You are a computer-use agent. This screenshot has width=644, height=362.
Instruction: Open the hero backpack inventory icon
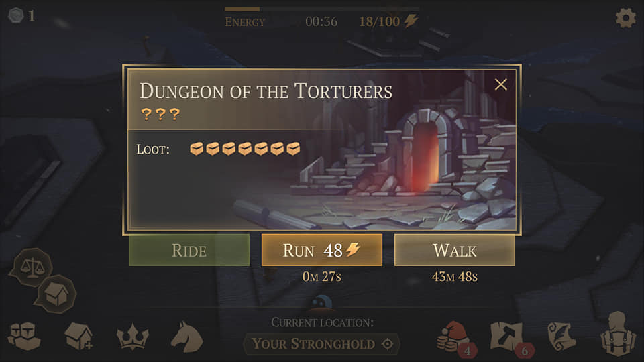(617, 333)
